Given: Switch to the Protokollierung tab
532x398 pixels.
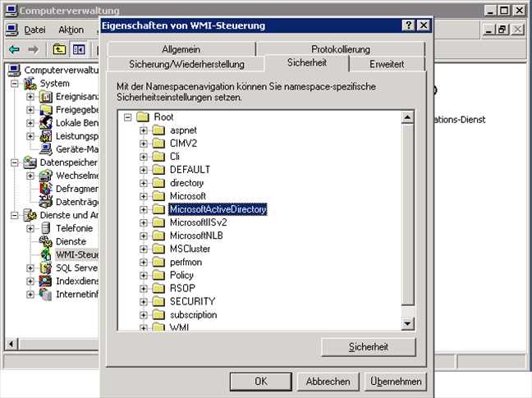Looking at the screenshot, I should (x=341, y=49).
